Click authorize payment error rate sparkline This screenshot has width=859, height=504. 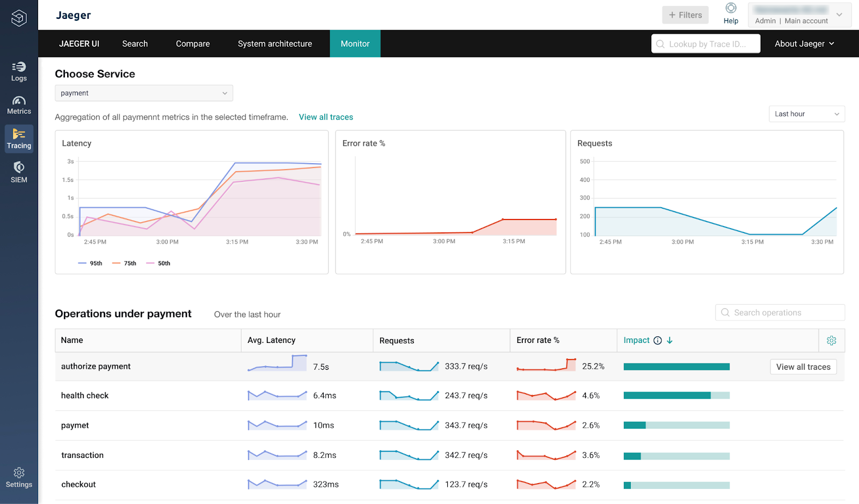tap(546, 364)
